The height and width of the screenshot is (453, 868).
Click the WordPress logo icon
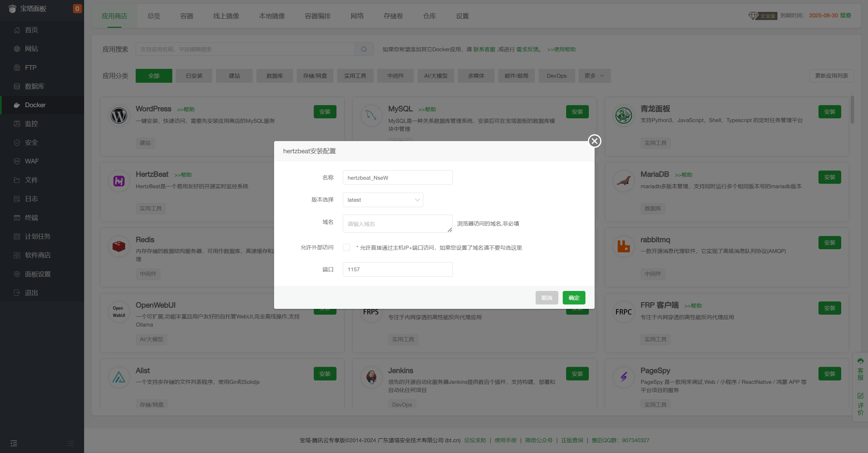[119, 116]
